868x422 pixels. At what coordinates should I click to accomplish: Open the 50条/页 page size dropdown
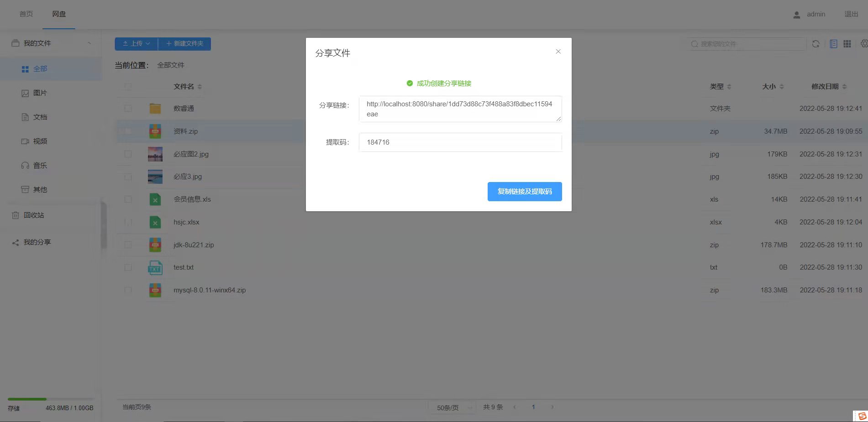[452, 407]
